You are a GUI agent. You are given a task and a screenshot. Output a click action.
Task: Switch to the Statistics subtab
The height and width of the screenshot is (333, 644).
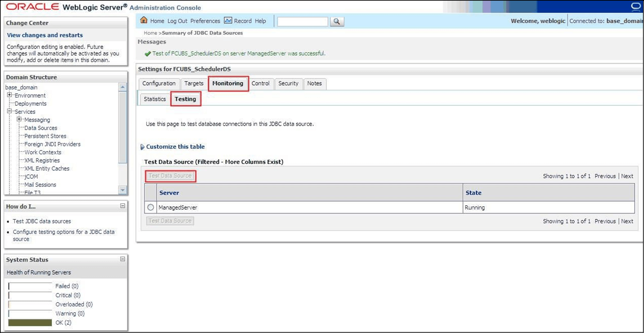coord(155,99)
